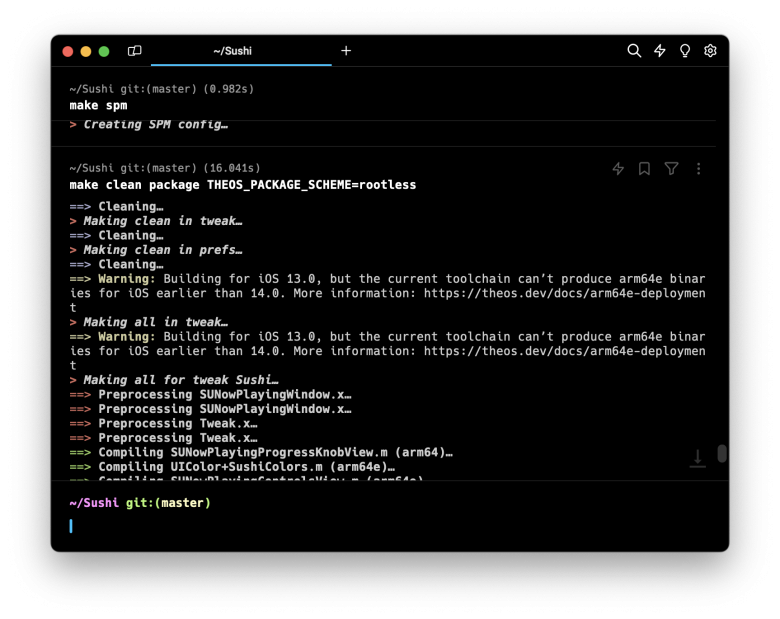Click the '~/Sushi git:(master) (0.982s)' header
780x619 pixels.
coord(162,89)
